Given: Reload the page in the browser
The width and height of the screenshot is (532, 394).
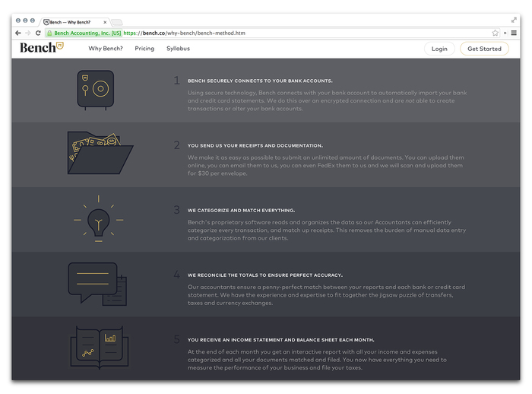Looking at the screenshot, I should point(38,33).
